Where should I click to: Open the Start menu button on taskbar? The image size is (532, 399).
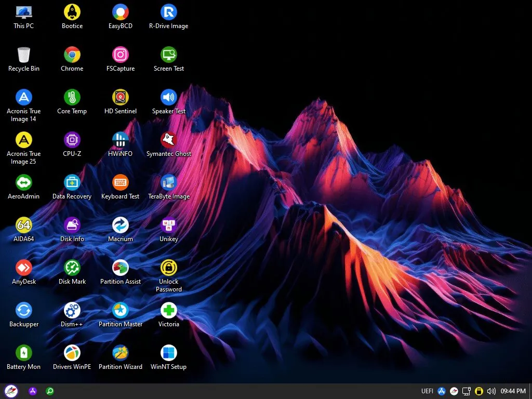click(x=11, y=391)
